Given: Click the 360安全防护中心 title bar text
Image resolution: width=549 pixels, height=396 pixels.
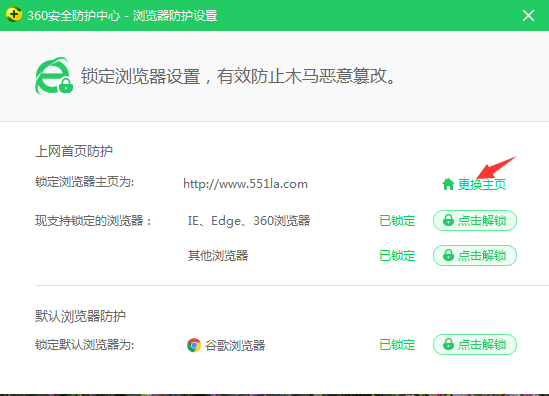Looking at the screenshot, I should (x=74, y=16).
